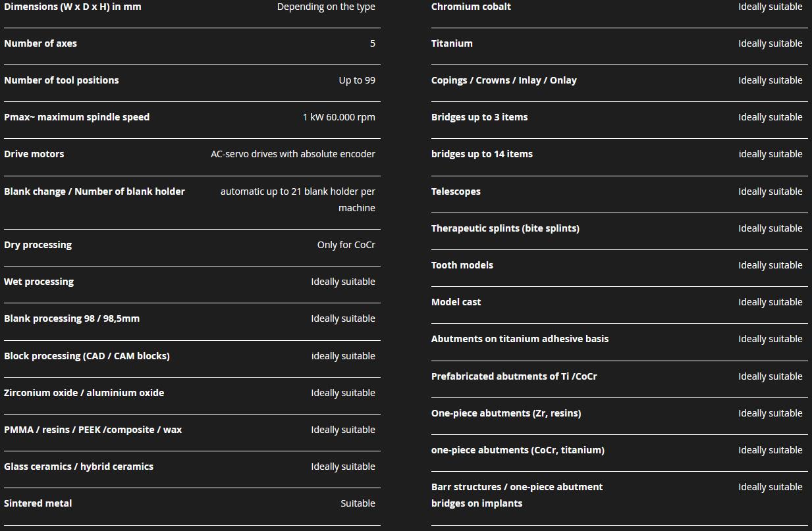Click the "Telescopes" row label
This screenshot has width=812, height=531.
tap(456, 191)
